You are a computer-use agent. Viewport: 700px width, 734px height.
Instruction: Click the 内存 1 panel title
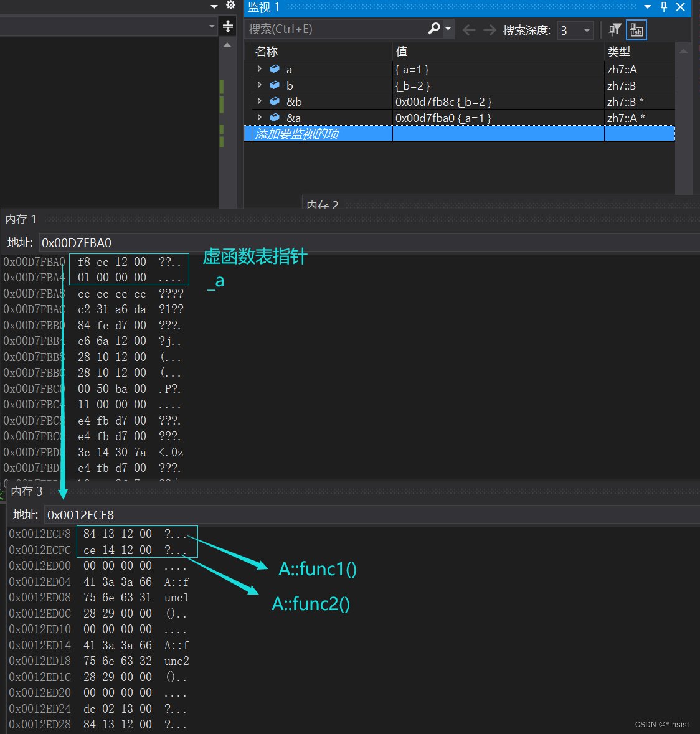point(21,219)
